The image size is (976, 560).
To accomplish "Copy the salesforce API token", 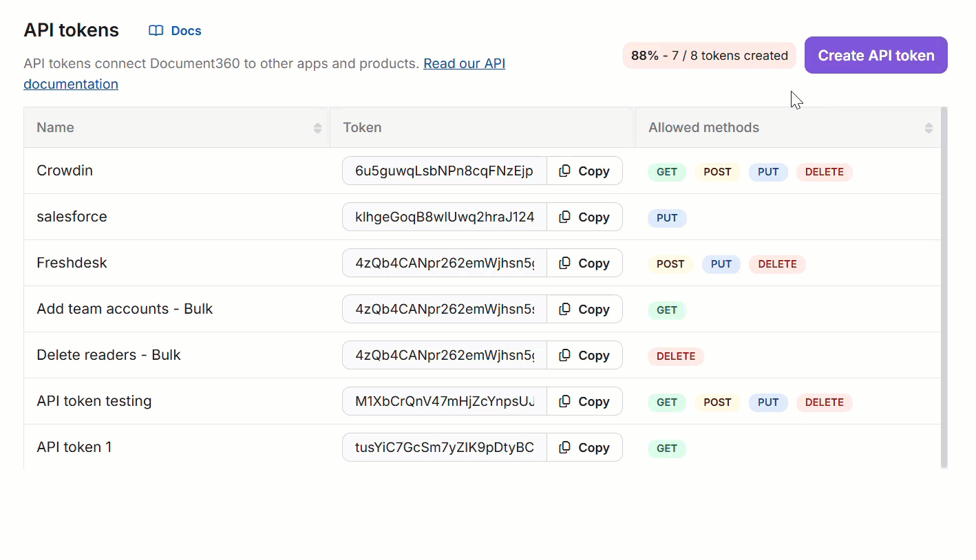I will coord(584,217).
